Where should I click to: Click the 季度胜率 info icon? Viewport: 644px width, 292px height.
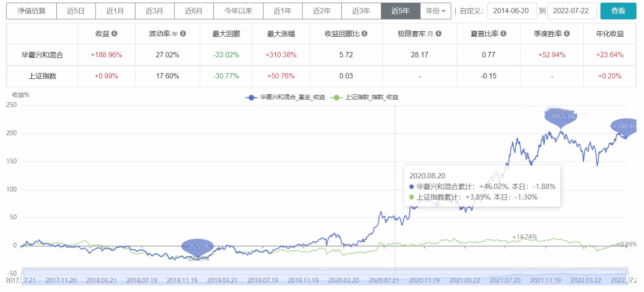point(567,33)
